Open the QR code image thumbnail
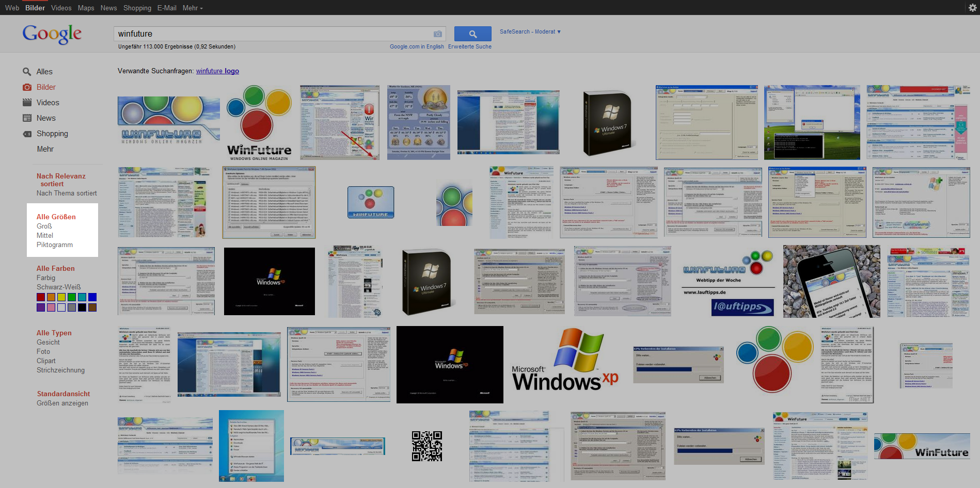980x488 pixels. [426, 446]
